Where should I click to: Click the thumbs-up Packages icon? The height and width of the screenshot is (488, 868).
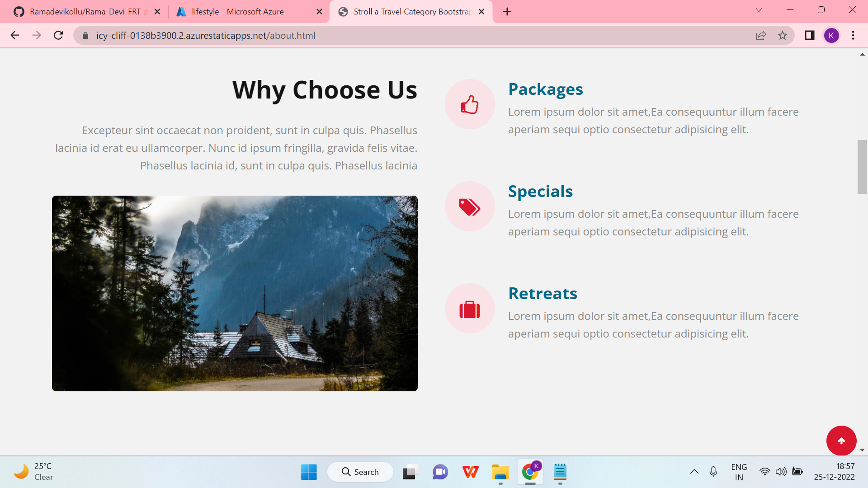click(x=470, y=104)
